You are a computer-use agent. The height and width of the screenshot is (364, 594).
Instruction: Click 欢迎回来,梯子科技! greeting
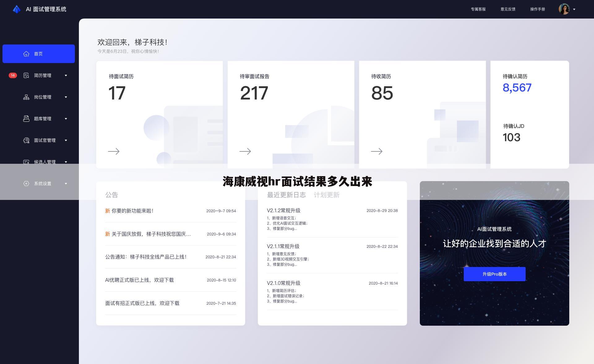tap(132, 42)
